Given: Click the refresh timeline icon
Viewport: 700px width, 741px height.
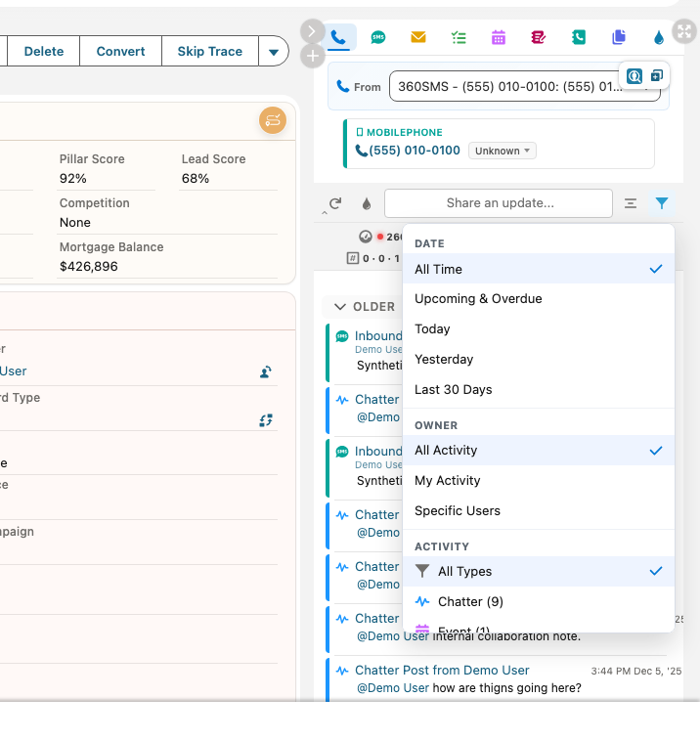Looking at the screenshot, I should 335,203.
